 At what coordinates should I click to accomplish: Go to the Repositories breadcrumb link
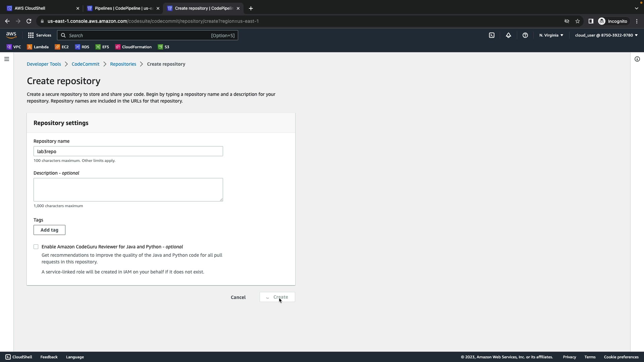tap(123, 64)
